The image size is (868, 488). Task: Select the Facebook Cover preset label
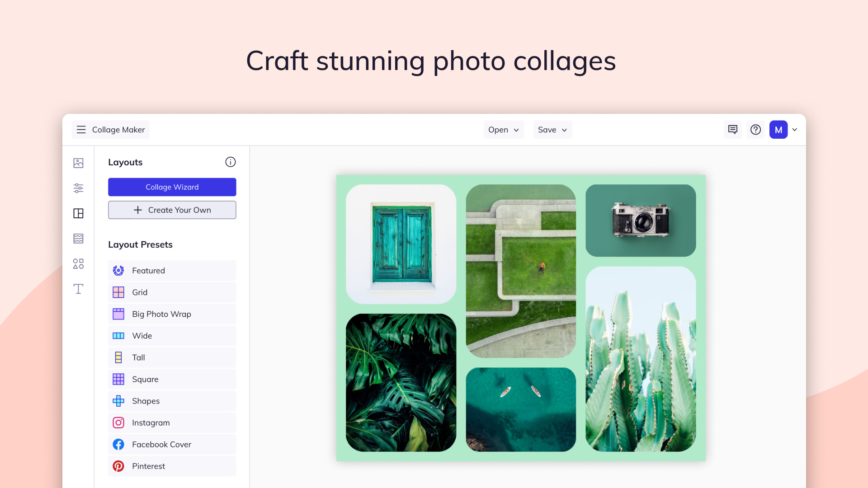tap(161, 444)
